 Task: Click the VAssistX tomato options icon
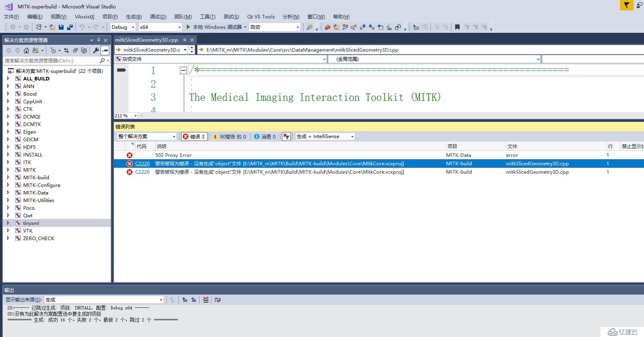tap(328, 27)
